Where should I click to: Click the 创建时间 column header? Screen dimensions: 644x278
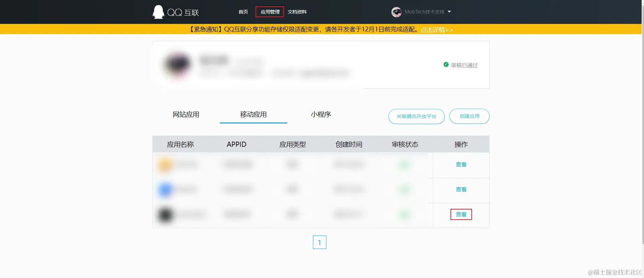349,144
